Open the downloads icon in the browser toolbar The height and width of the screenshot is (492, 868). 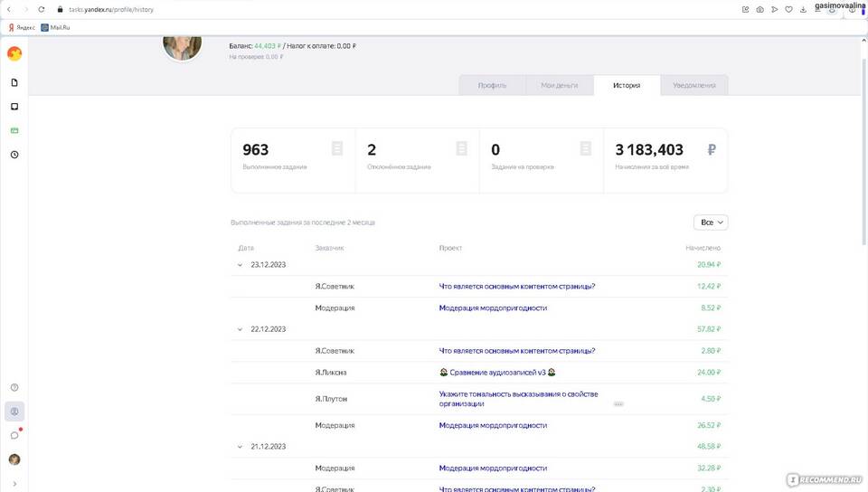click(803, 9)
